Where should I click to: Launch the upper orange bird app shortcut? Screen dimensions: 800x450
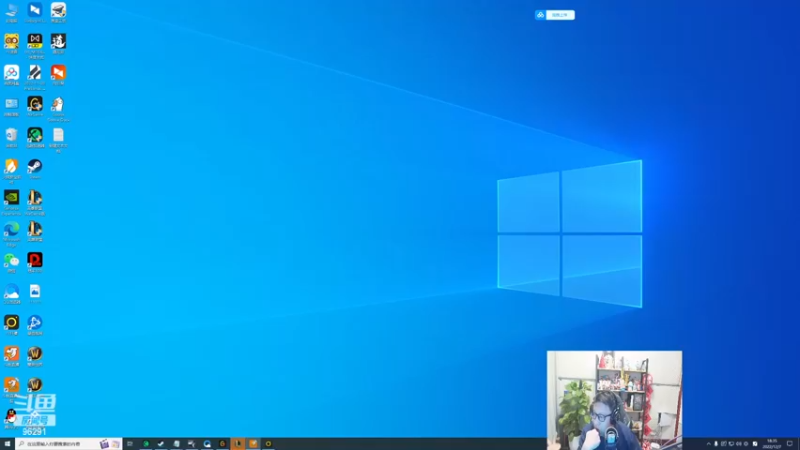11,356
